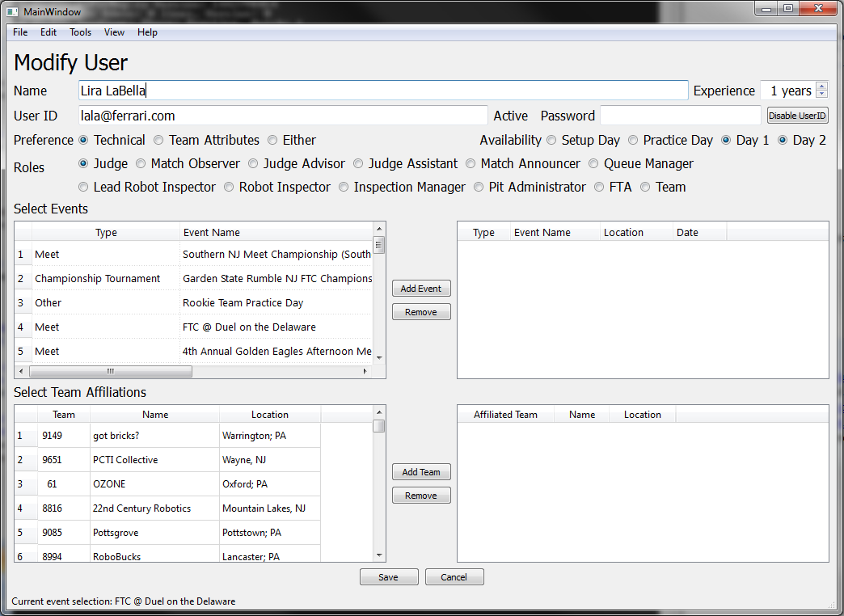Decrease experience years with down arrow
This screenshot has width=844, height=616.
821,95
